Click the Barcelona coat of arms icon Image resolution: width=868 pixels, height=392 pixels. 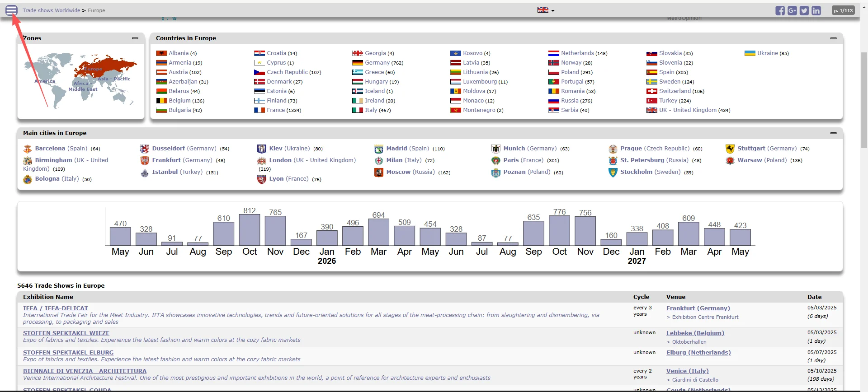tap(28, 149)
